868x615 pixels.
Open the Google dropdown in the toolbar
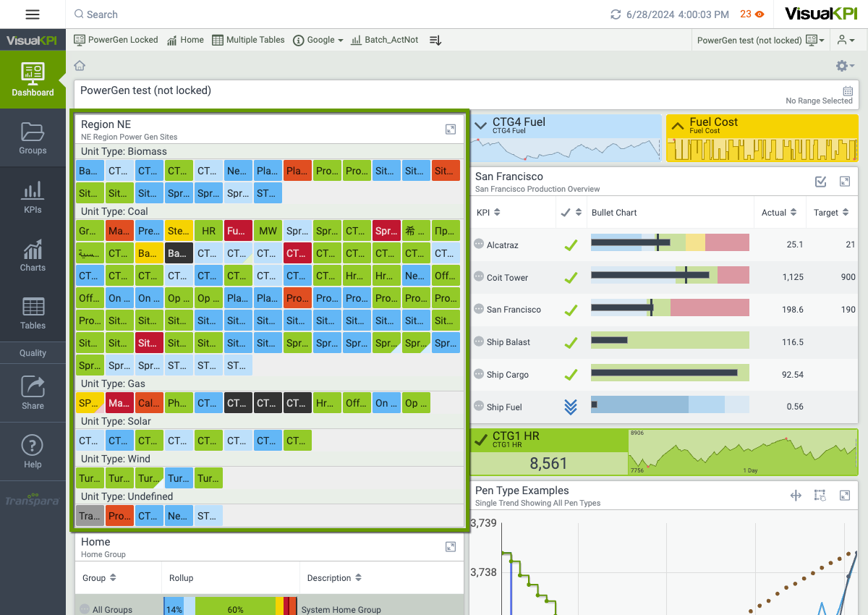(x=318, y=41)
